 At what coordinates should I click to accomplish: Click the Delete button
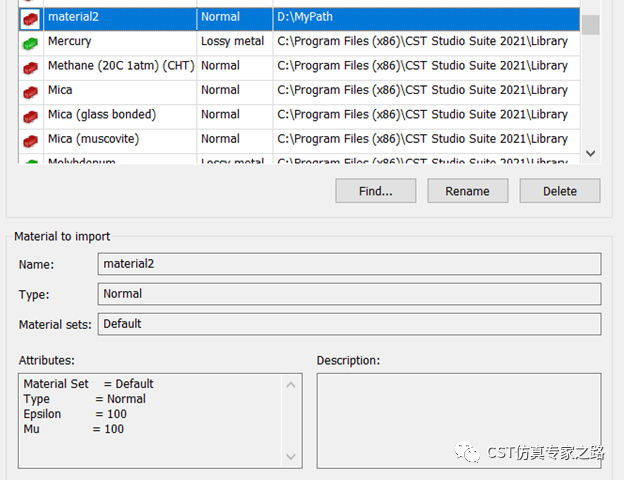[x=560, y=191]
